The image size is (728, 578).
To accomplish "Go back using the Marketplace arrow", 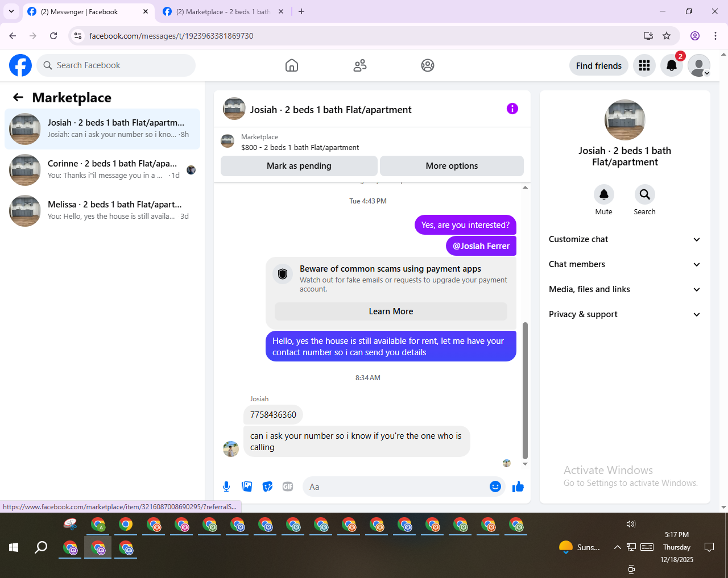I will pos(18,97).
